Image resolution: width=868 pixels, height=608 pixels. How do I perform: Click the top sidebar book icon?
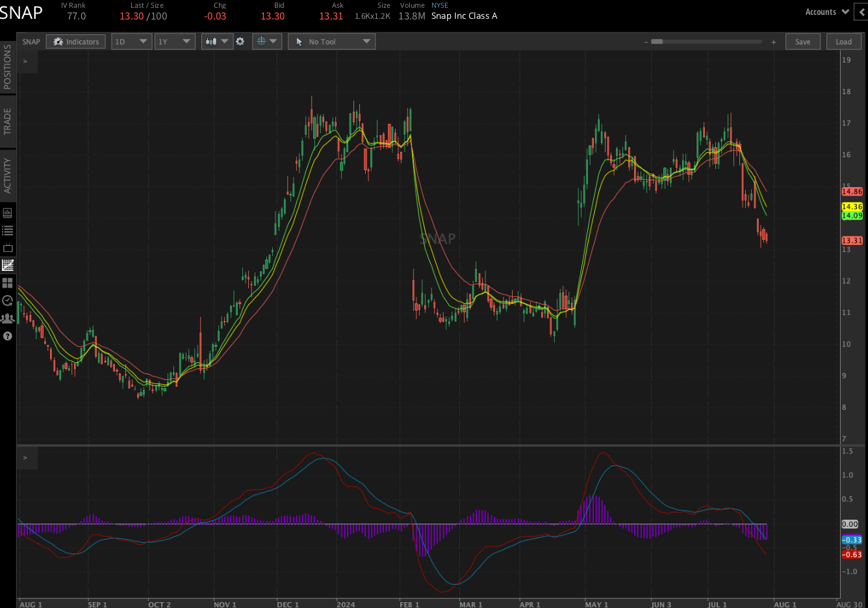coord(8,213)
